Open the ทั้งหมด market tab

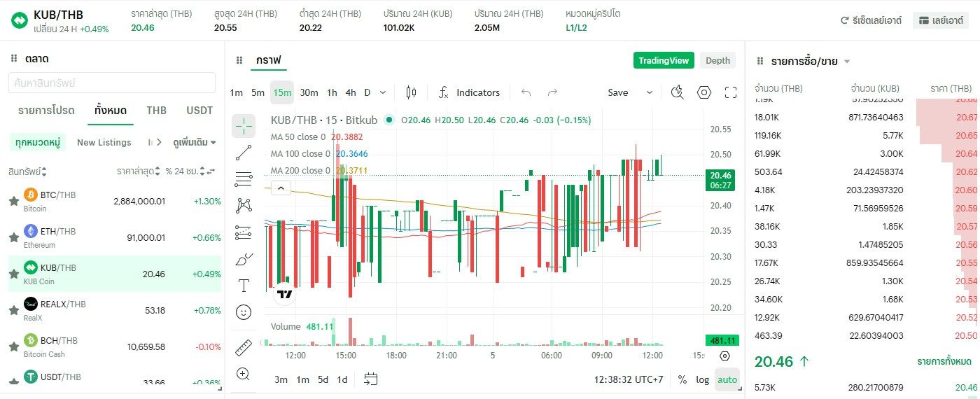click(111, 111)
